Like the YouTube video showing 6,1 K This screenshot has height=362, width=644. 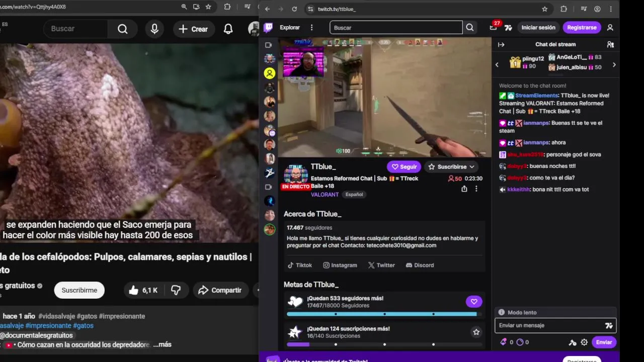[143, 290]
